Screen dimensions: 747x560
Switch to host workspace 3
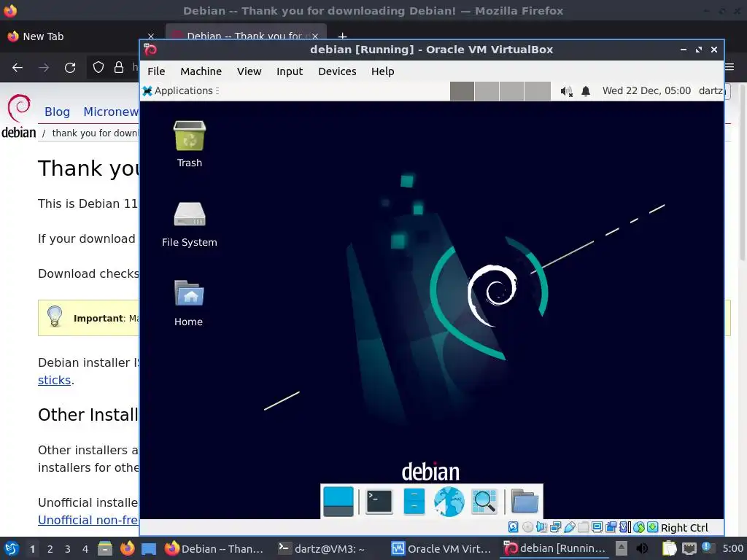click(x=68, y=549)
